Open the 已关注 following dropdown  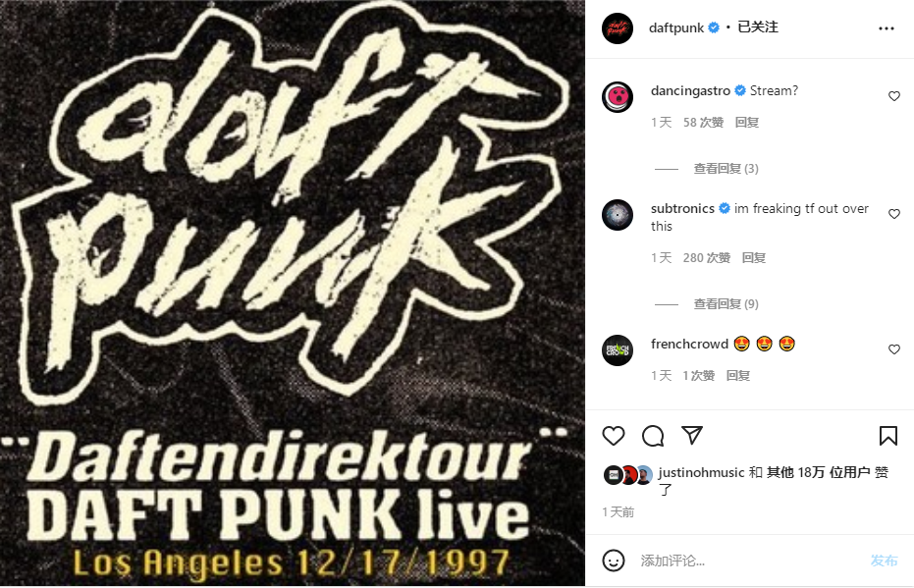[758, 27]
